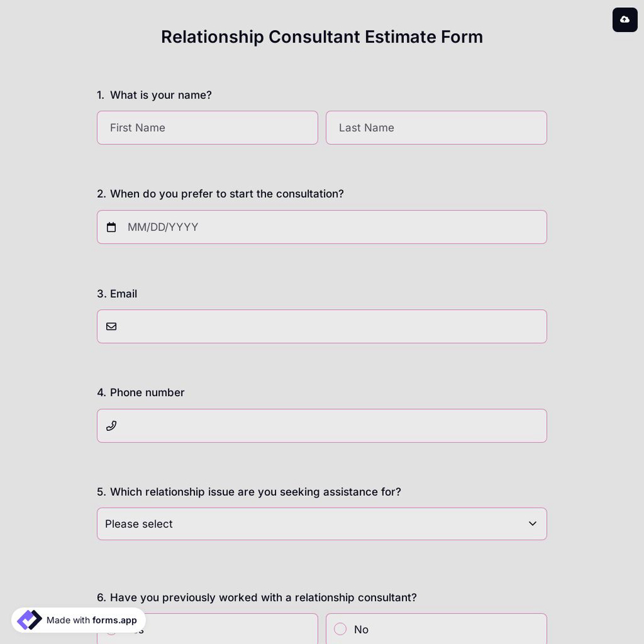Image resolution: width=644 pixels, height=644 pixels.
Task: Select the diamond-shaped badge icon bottom left
Action: pos(29,620)
